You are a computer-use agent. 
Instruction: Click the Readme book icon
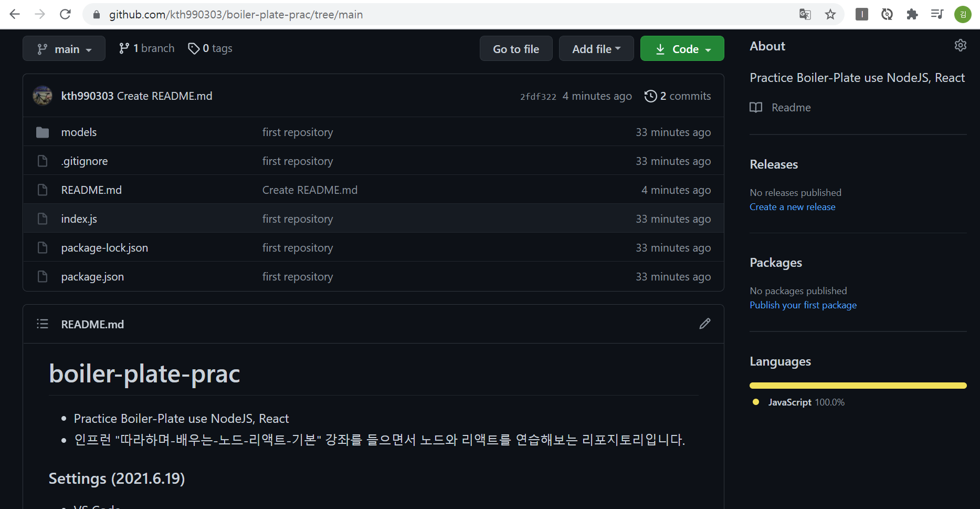pyautogui.click(x=756, y=108)
